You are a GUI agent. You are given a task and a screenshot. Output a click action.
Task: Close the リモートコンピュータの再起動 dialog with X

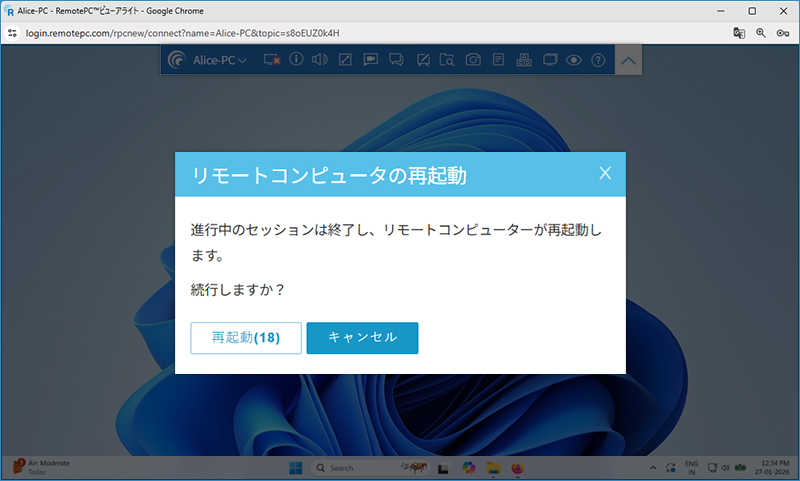(x=605, y=173)
